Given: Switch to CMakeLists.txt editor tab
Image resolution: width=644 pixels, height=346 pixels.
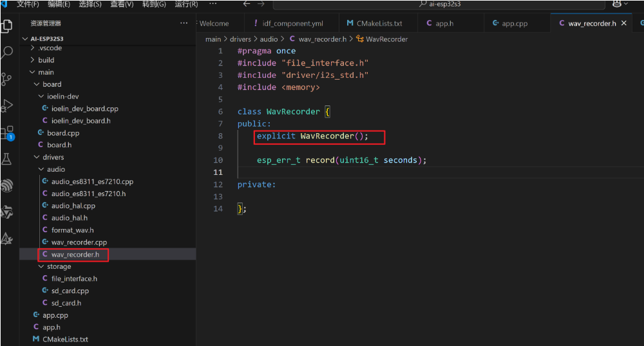Looking at the screenshot, I should [x=379, y=23].
